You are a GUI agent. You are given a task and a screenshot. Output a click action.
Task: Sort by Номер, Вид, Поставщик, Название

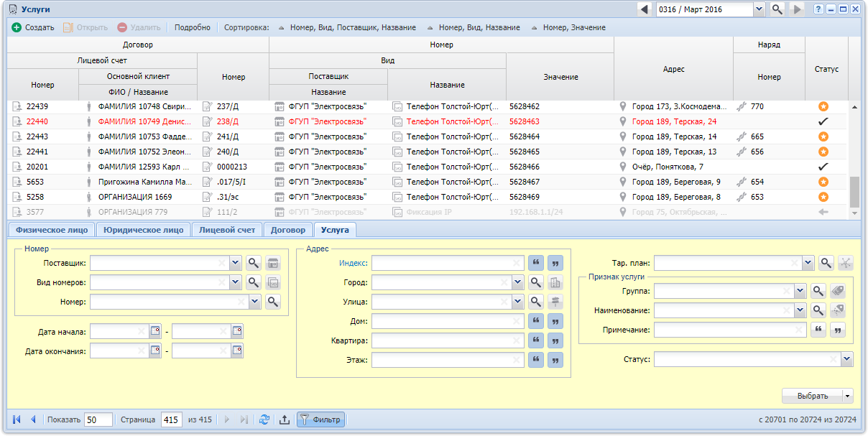click(346, 27)
